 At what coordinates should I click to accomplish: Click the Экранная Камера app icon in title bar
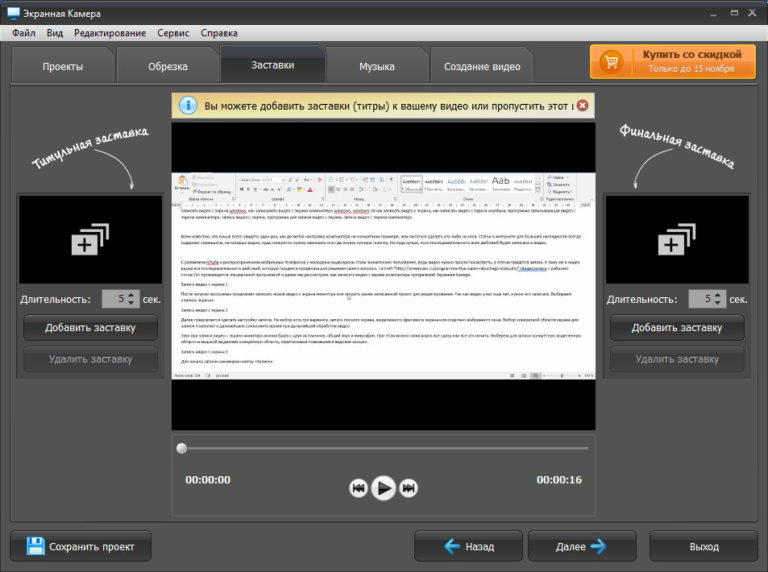(13, 13)
